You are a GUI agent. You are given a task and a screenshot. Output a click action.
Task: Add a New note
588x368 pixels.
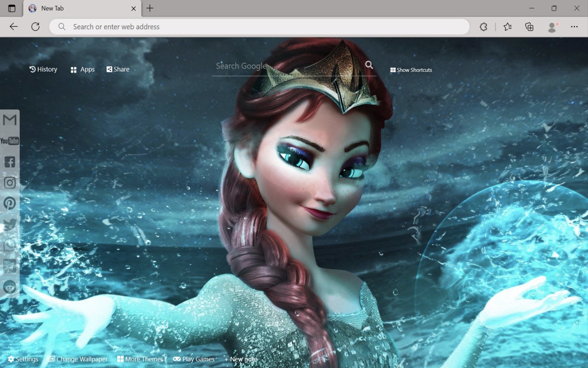click(241, 359)
